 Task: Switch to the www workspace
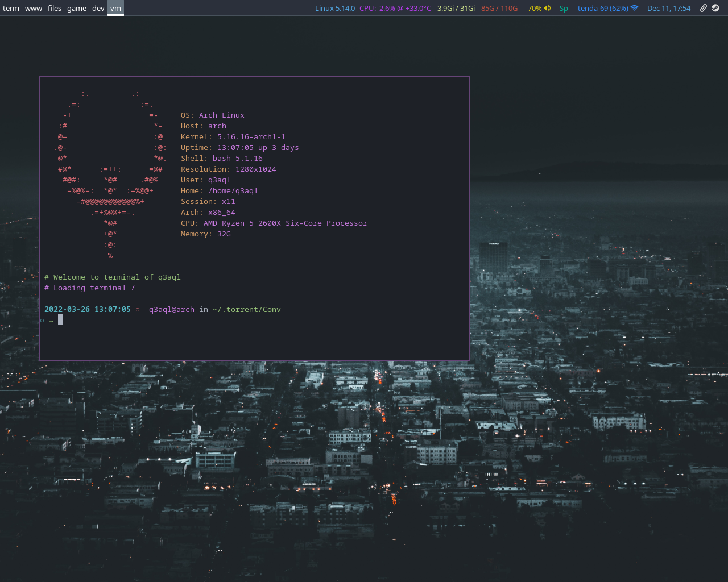(x=34, y=8)
